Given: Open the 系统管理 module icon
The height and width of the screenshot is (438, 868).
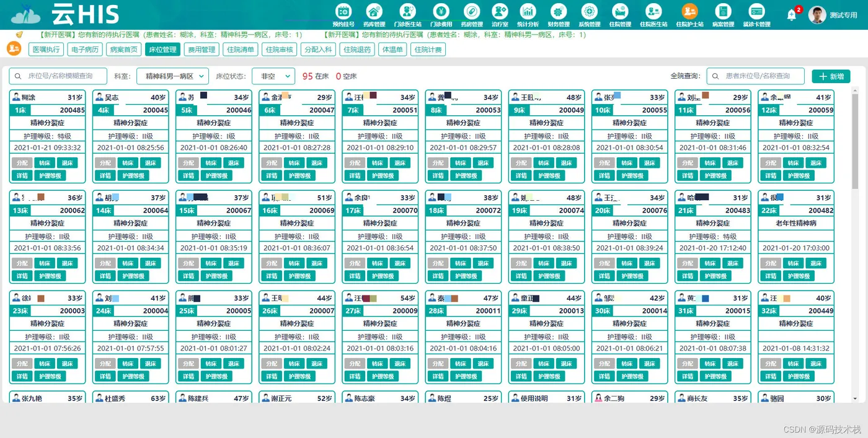Looking at the screenshot, I should click(589, 11).
